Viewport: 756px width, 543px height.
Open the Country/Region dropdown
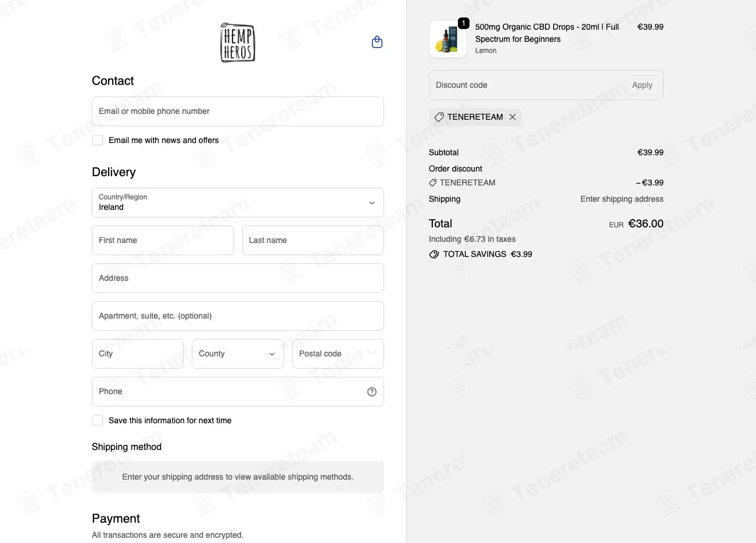point(238,202)
